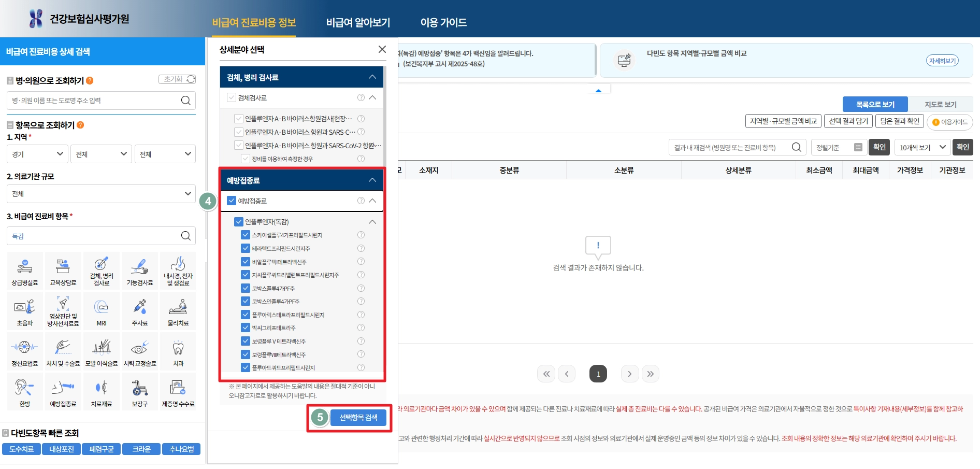Image resolution: width=980 pixels, height=469 pixels.
Task: Open the 비급여 알아보기 menu
Action: (x=358, y=23)
